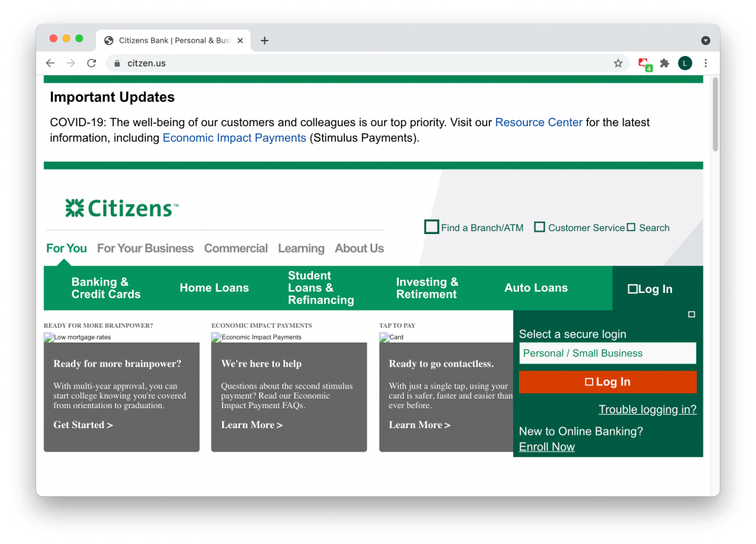Viewport: 756px width, 544px height.
Task: Expand the Banking & Credit Cards menu
Action: [106, 288]
